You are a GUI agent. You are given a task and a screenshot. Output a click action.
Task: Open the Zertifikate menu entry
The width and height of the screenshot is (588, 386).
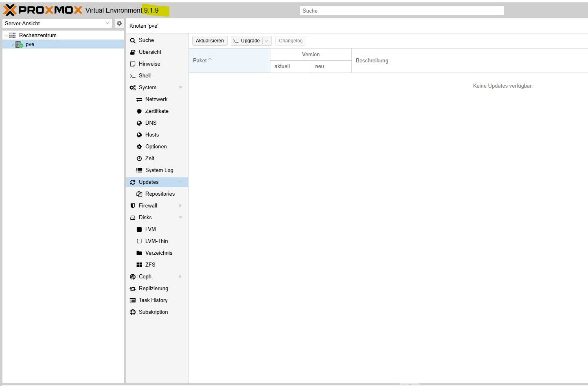pyautogui.click(x=157, y=111)
